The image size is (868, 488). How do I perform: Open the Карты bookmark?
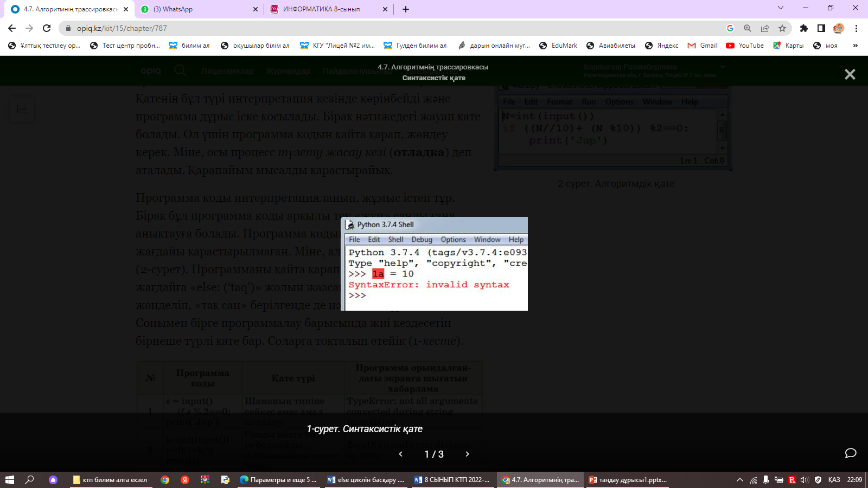pyautogui.click(x=788, y=46)
